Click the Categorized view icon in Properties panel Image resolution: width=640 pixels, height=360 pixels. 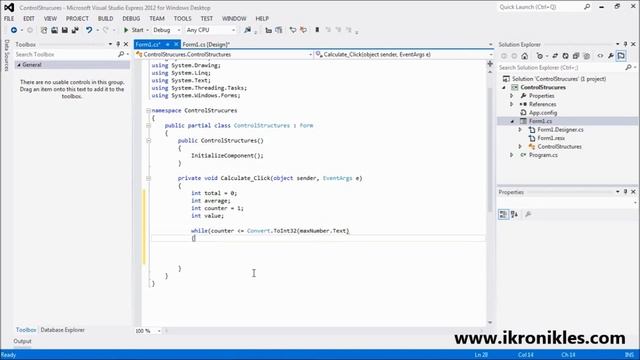[503, 214]
